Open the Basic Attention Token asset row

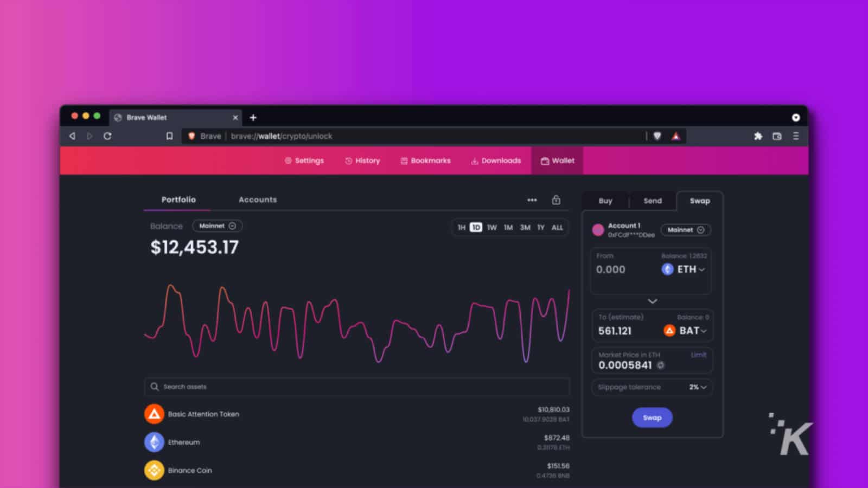357,414
